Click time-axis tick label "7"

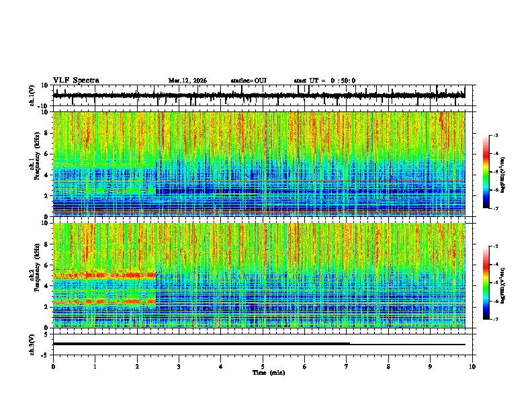tap(347, 367)
